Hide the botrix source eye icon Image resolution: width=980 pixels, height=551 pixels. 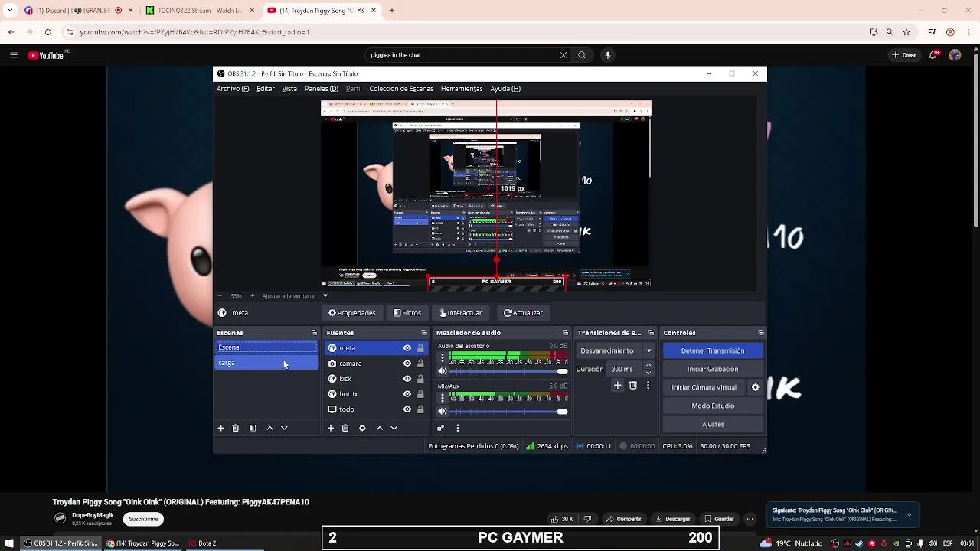(x=407, y=394)
